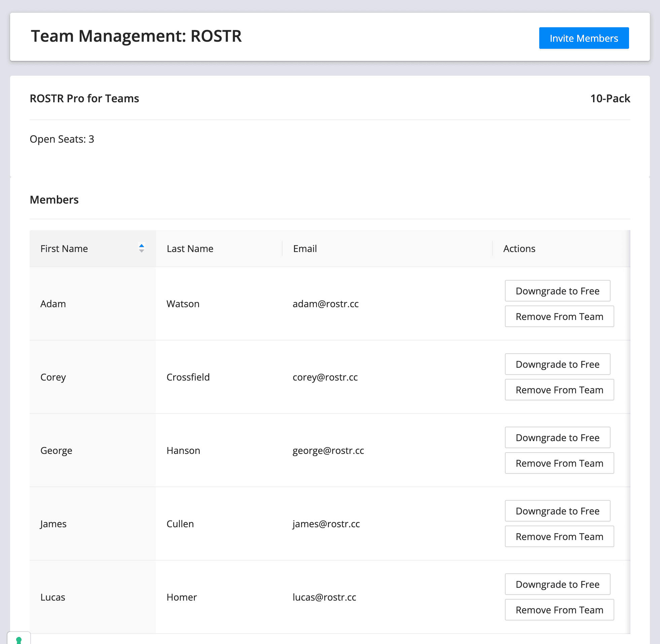Screen dimensions: 660x644
Task: Downgrade George Hanson to Free
Action: pyautogui.click(x=557, y=438)
